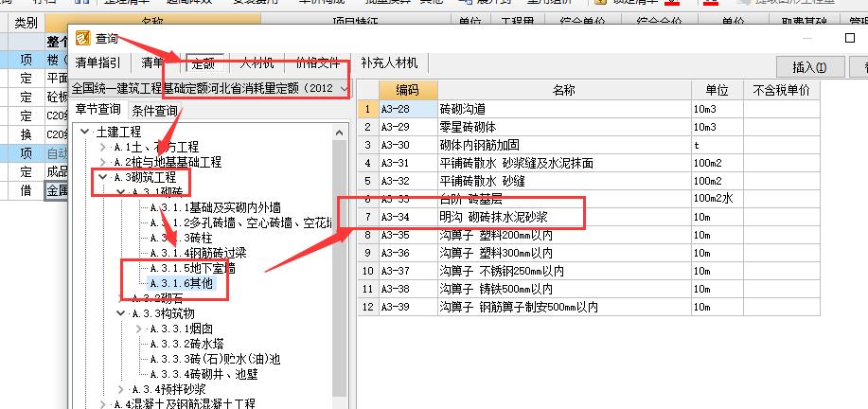Click code cell A3-34

[x=408, y=217]
